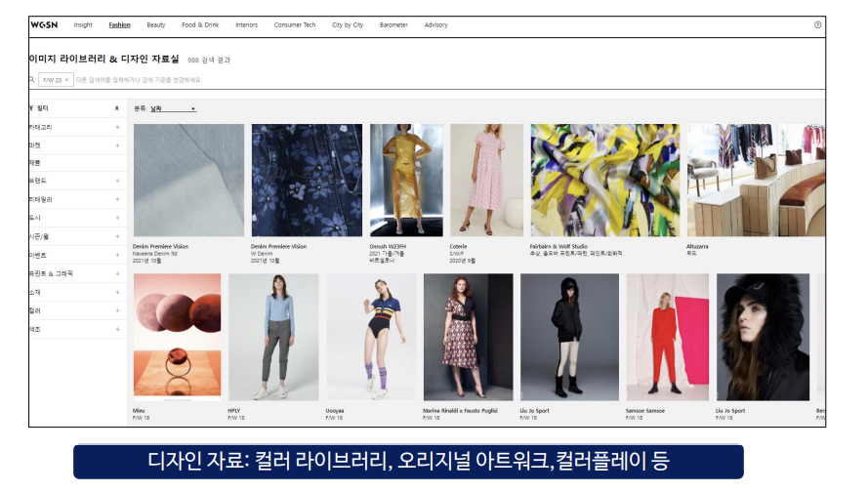Image resolution: width=868 pixels, height=491 pixels.
Task: Open the Onrush W23FH yellow dress thumbnail
Action: 406,181
